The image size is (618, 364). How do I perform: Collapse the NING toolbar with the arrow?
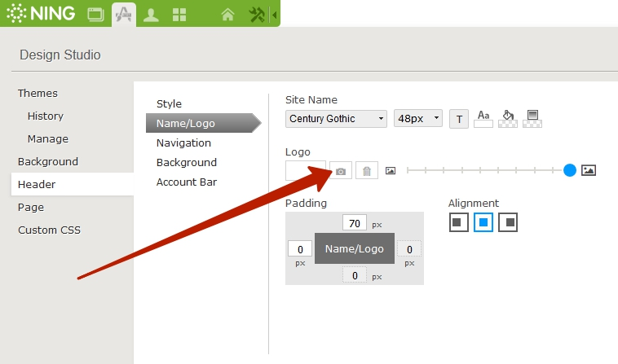[274, 15]
